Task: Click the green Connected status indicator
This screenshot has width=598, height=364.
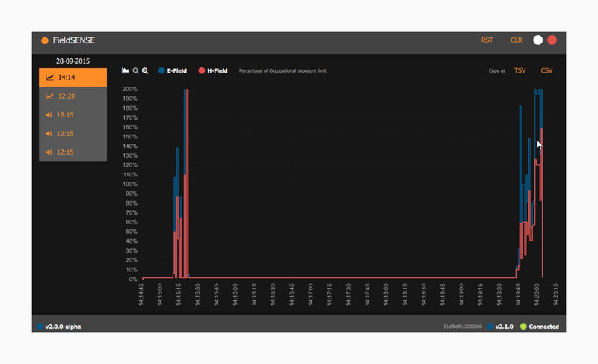Action: click(x=523, y=327)
